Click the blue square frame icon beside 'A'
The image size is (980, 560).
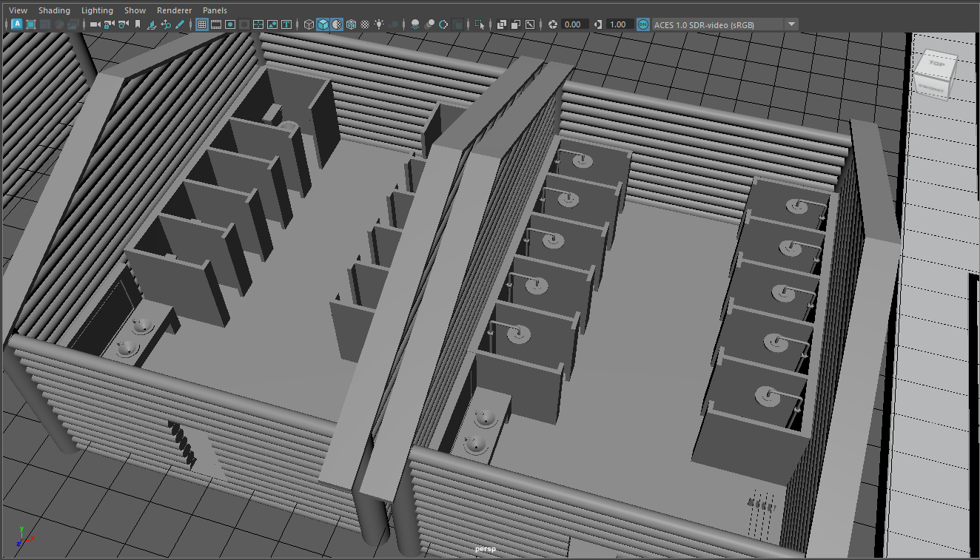(x=31, y=24)
